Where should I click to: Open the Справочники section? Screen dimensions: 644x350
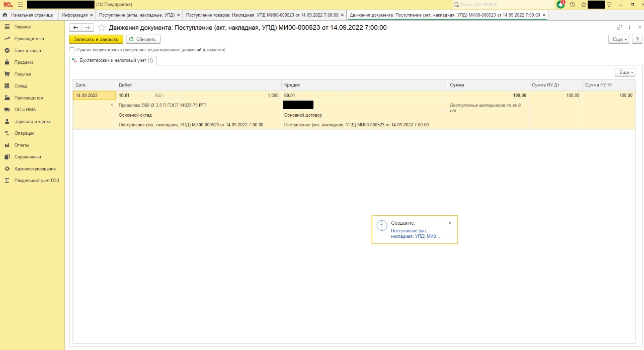pos(28,157)
